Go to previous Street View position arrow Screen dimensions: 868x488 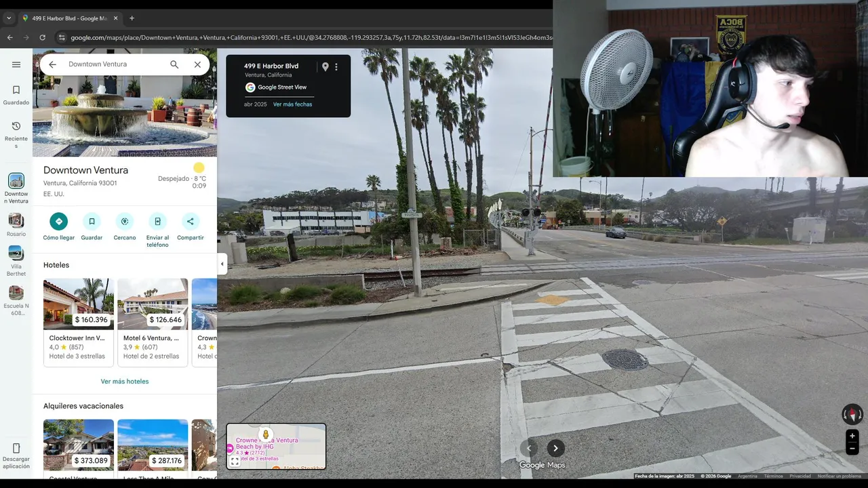coord(529,448)
